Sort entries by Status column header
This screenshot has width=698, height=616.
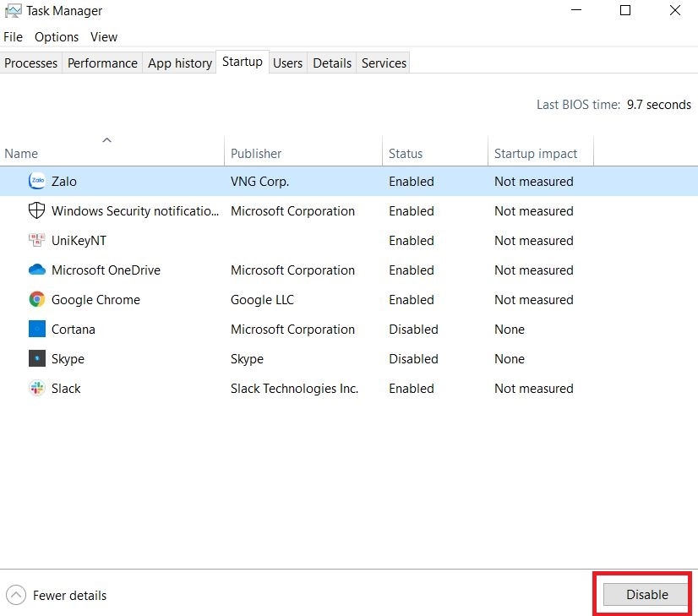(x=406, y=154)
